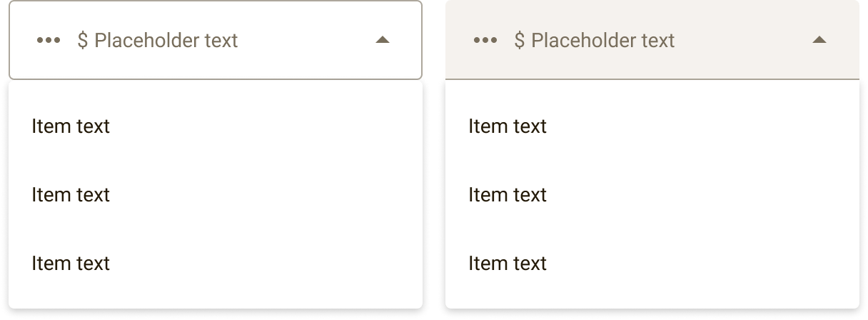Click the three-dots icon in the outlined select
The image size is (868, 320).
(x=49, y=41)
